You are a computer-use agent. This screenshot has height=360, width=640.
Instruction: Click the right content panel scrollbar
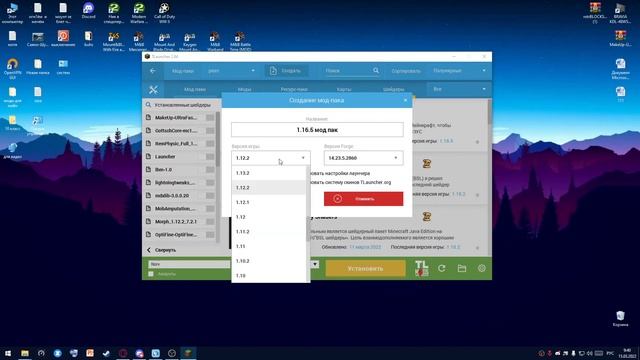[489, 112]
